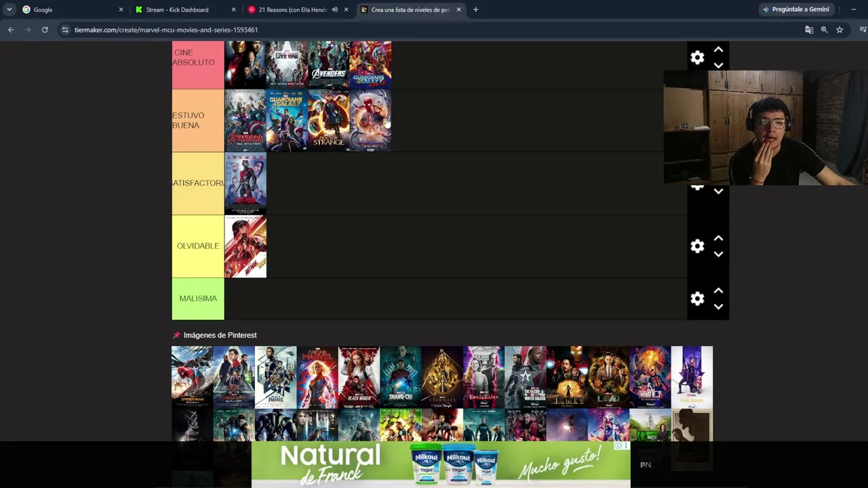Close the Crea una lista tab
The width and height of the screenshot is (868, 488).
pyautogui.click(x=458, y=9)
